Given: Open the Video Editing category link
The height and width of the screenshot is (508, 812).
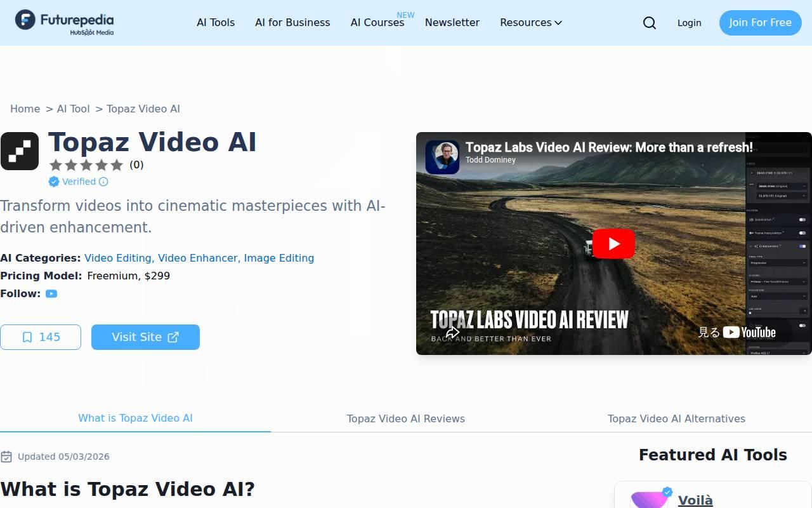Looking at the screenshot, I should click(x=118, y=258).
